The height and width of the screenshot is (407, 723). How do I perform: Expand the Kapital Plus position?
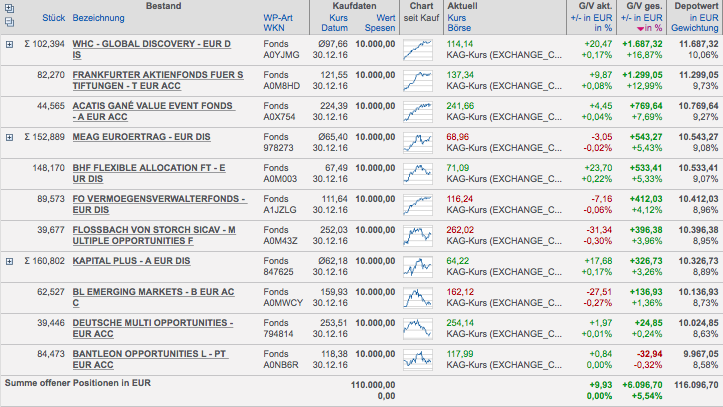[x=9, y=261]
